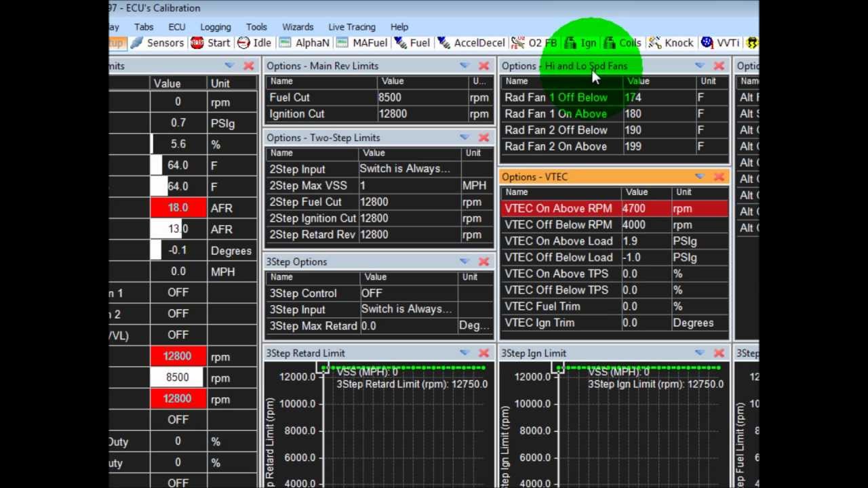
Task: Select the 2Step Max VSS value
Action: [x=409, y=185]
